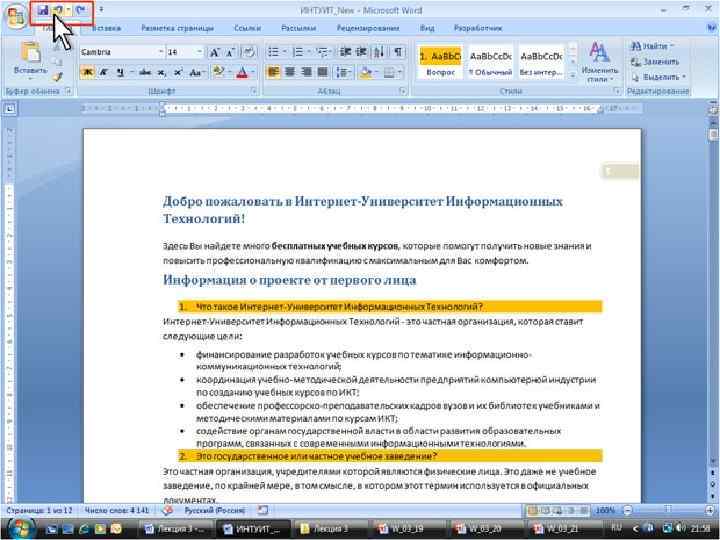Viewport: 720px width, 540px height.
Task: Click the text highlight color swatch
Action: tap(219, 72)
